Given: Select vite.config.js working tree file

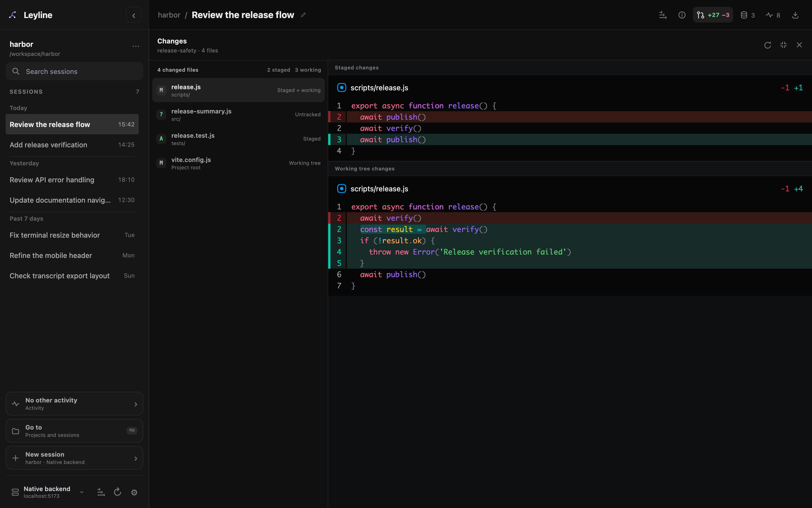Looking at the screenshot, I should [x=239, y=163].
